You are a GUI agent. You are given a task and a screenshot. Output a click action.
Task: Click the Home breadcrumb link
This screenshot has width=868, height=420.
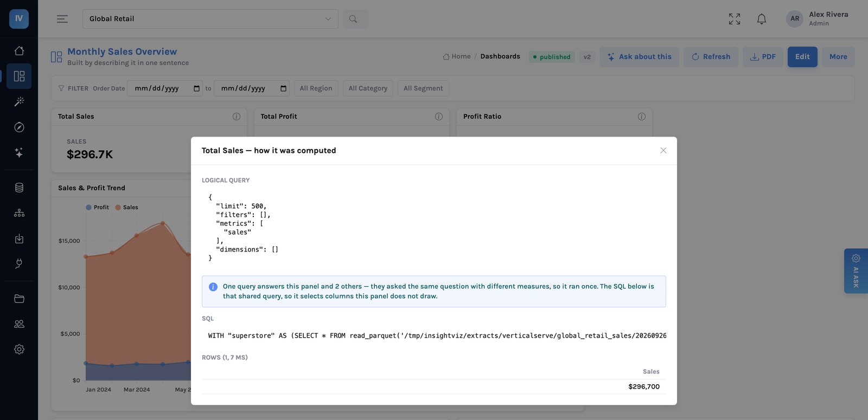click(x=457, y=56)
